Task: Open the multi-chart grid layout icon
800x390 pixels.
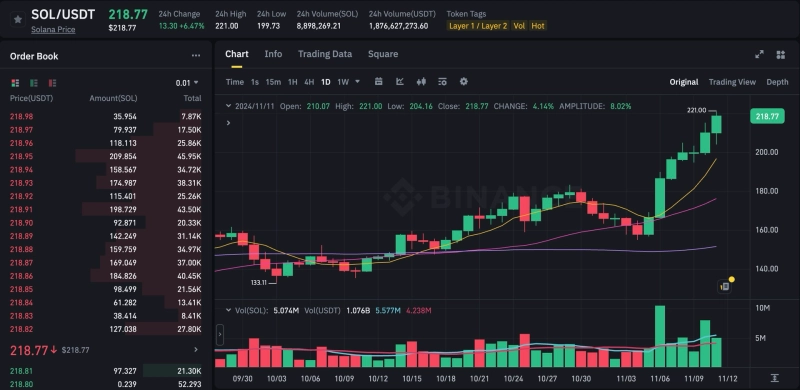Action: 780,55
